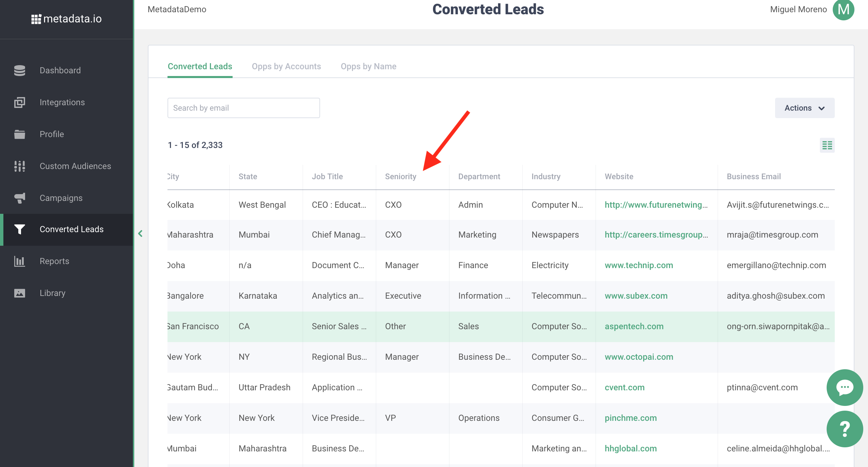Select the Custom Audiences sliders icon
This screenshot has width=868, height=467.
point(20,166)
